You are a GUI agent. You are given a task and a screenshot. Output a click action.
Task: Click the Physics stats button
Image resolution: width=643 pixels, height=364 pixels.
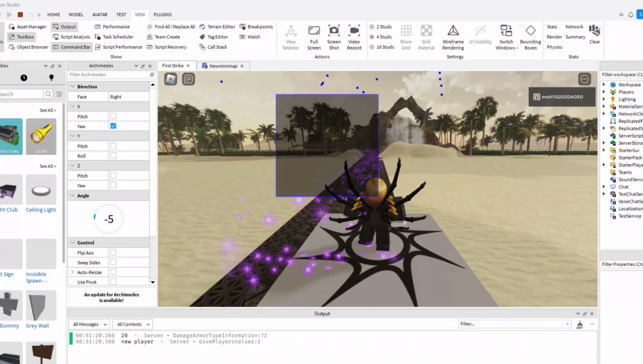coord(554,47)
